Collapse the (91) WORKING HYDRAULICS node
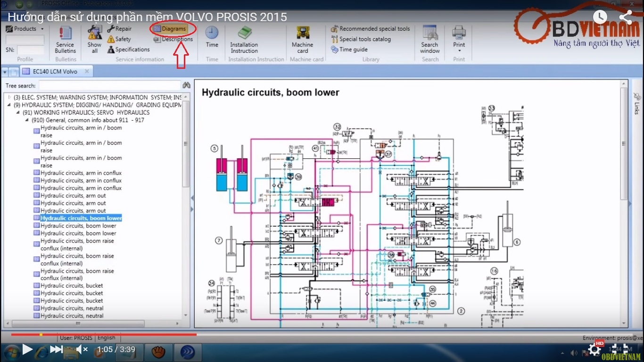The image size is (644, 362). coord(18,112)
